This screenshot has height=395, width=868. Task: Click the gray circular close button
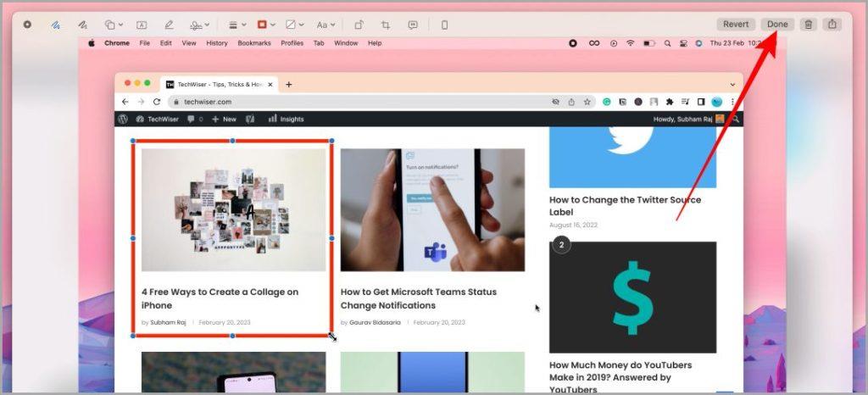pyautogui.click(x=27, y=25)
